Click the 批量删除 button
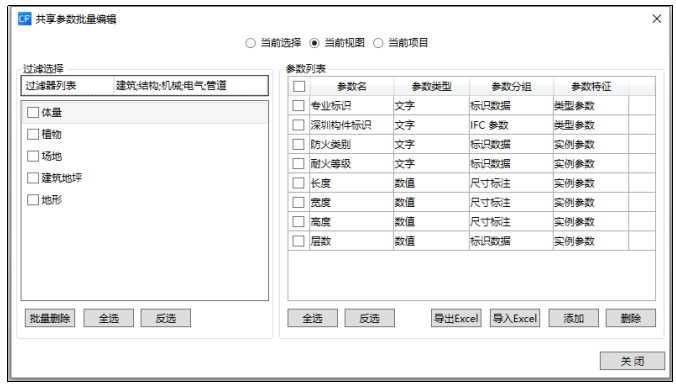 (x=50, y=318)
